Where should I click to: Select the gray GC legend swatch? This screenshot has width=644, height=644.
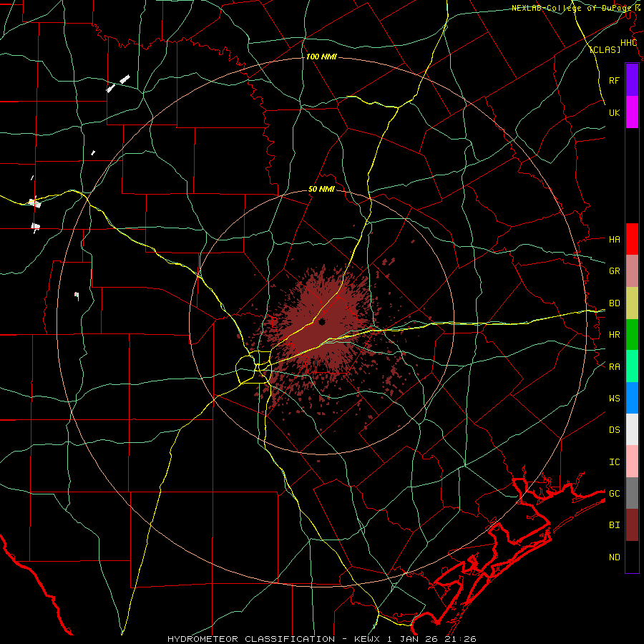[x=632, y=493]
